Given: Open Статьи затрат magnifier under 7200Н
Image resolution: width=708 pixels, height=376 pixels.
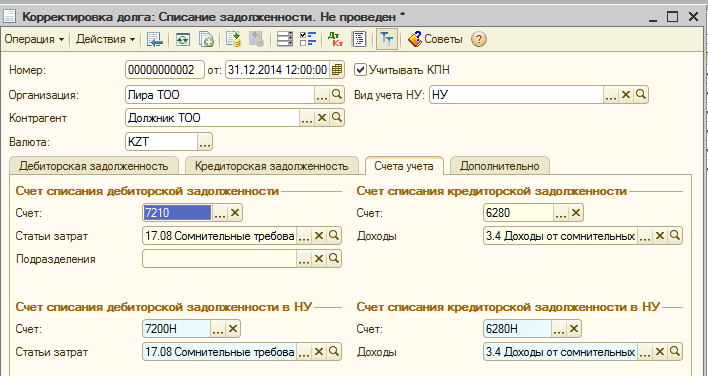Looking at the screenshot, I should click(334, 352).
